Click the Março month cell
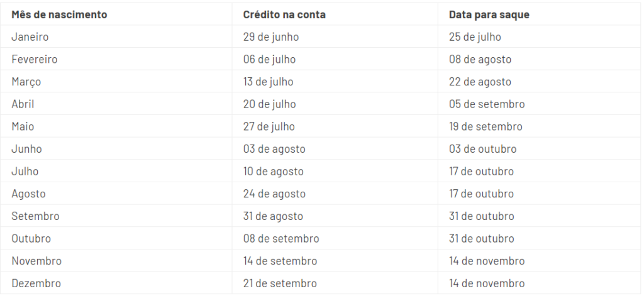 (26, 82)
